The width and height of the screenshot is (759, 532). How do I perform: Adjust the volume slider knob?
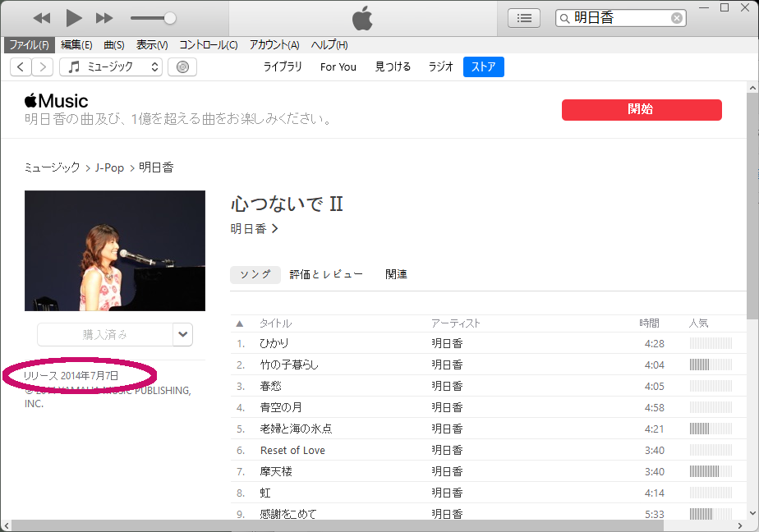click(170, 18)
